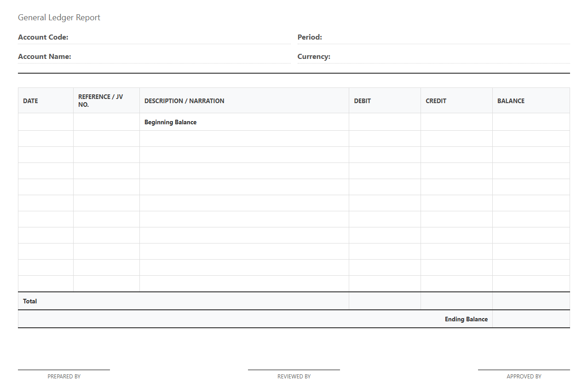This screenshot has width=588, height=389.
Task: Click the DESCRIPTION / NARRATION column header
Action: (x=244, y=101)
